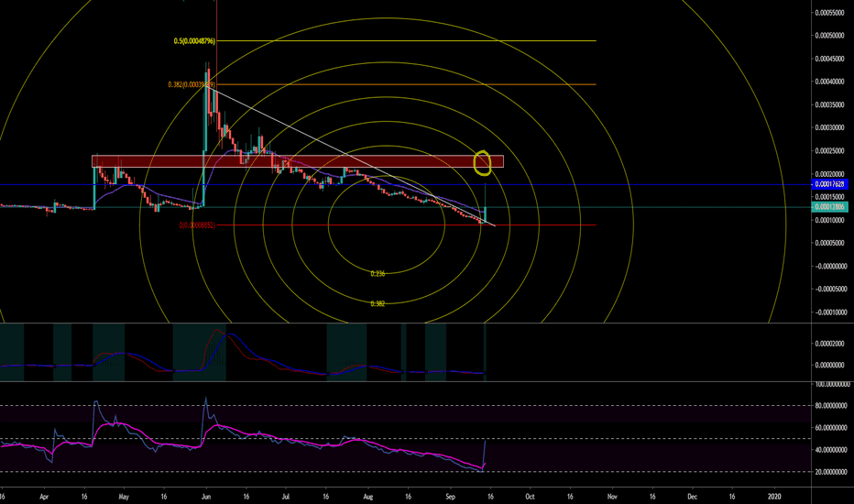This screenshot has width=854, height=504.
Task: Select the blue horizontal price line
Action: pyautogui.click(x=406, y=185)
